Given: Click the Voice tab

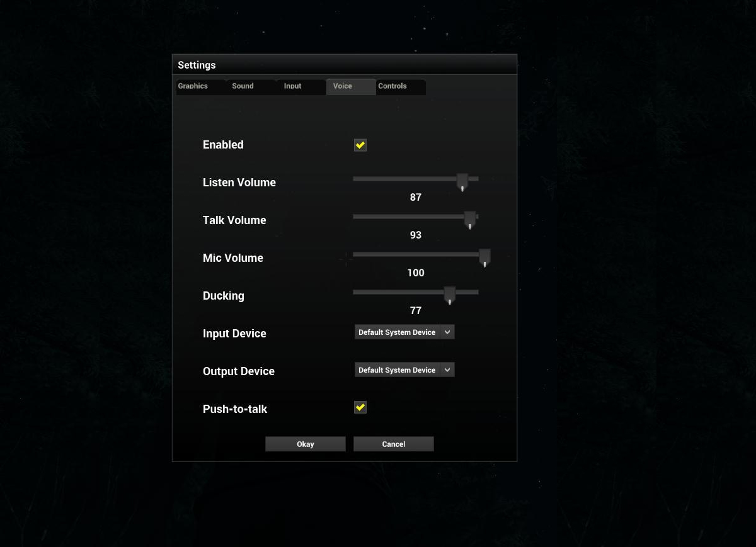Looking at the screenshot, I should point(343,86).
